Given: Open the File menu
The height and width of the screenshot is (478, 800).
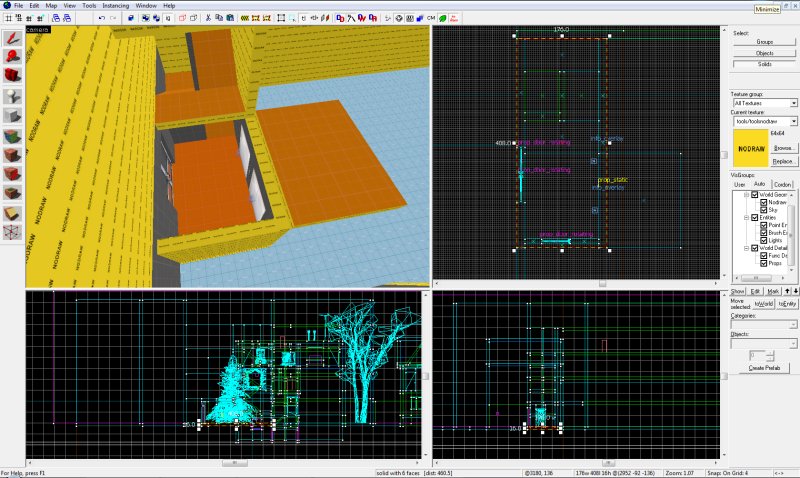Looking at the screenshot, I should [18, 6].
